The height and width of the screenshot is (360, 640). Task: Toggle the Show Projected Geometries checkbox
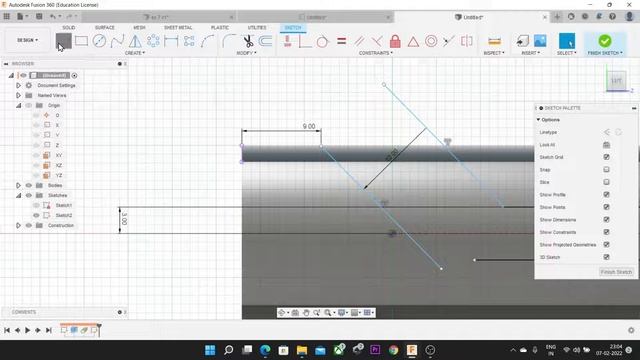(x=606, y=244)
